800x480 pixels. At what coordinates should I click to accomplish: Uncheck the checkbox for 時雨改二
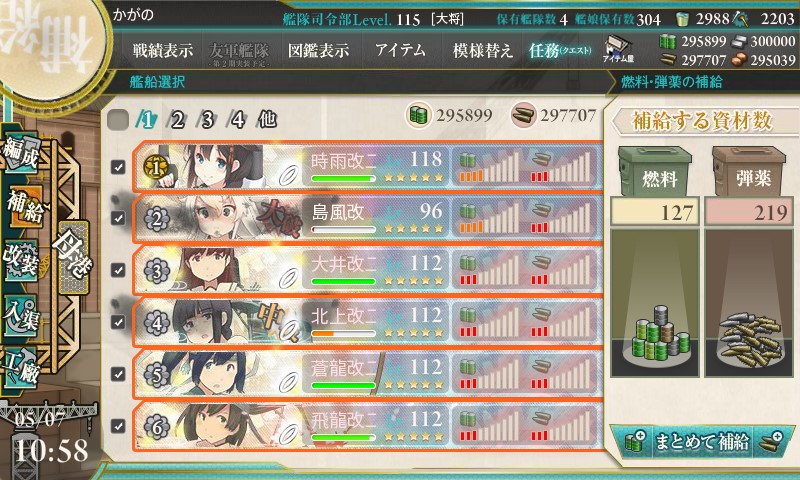tap(118, 167)
